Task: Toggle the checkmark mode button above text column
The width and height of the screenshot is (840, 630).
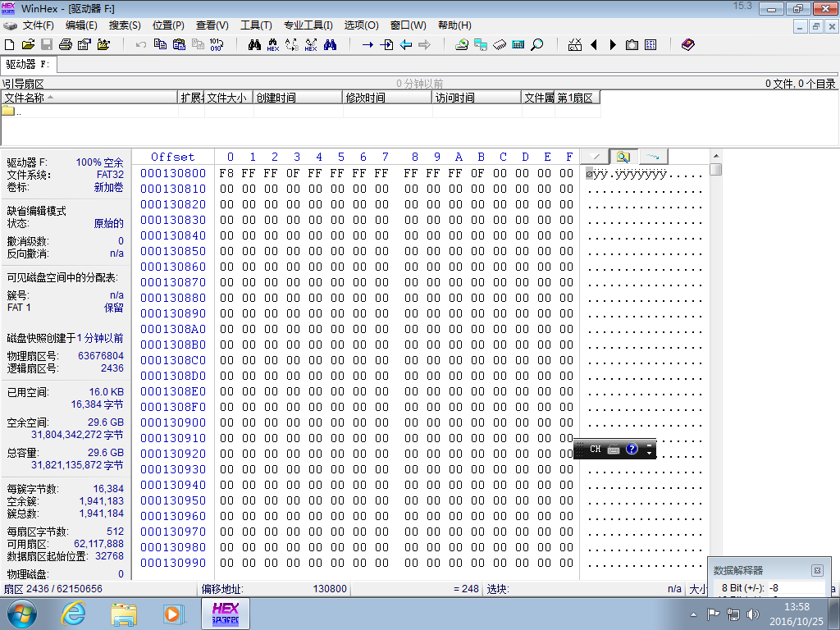Action: tap(595, 157)
